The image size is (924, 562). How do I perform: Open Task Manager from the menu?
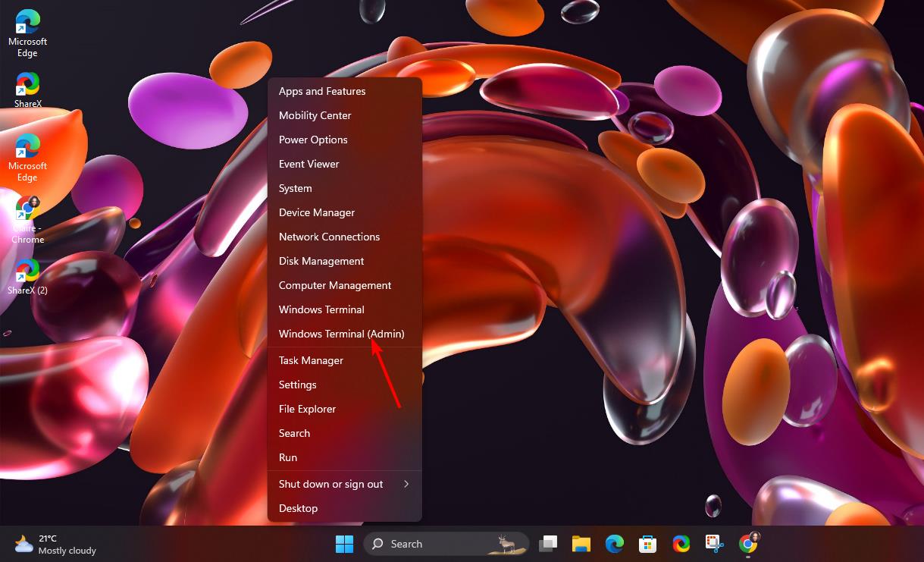pos(345,360)
